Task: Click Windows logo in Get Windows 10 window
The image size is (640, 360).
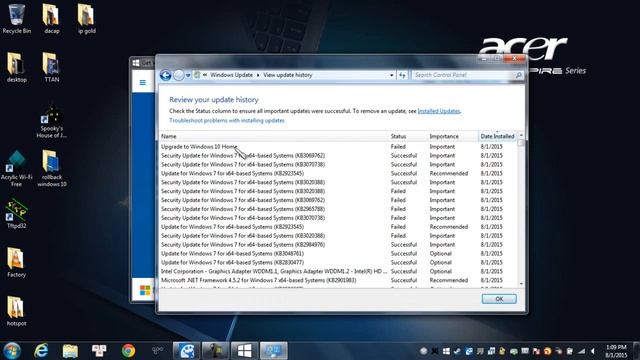Action: [145, 290]
